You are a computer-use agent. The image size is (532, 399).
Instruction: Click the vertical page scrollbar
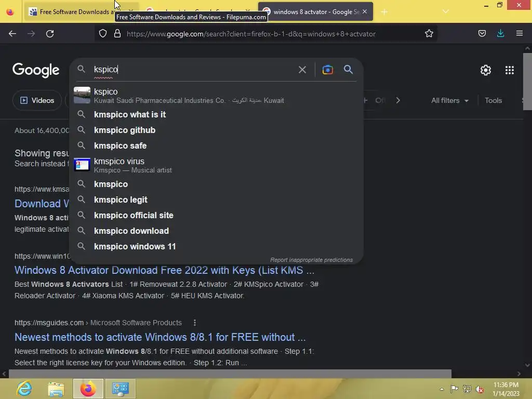point(527,82)
